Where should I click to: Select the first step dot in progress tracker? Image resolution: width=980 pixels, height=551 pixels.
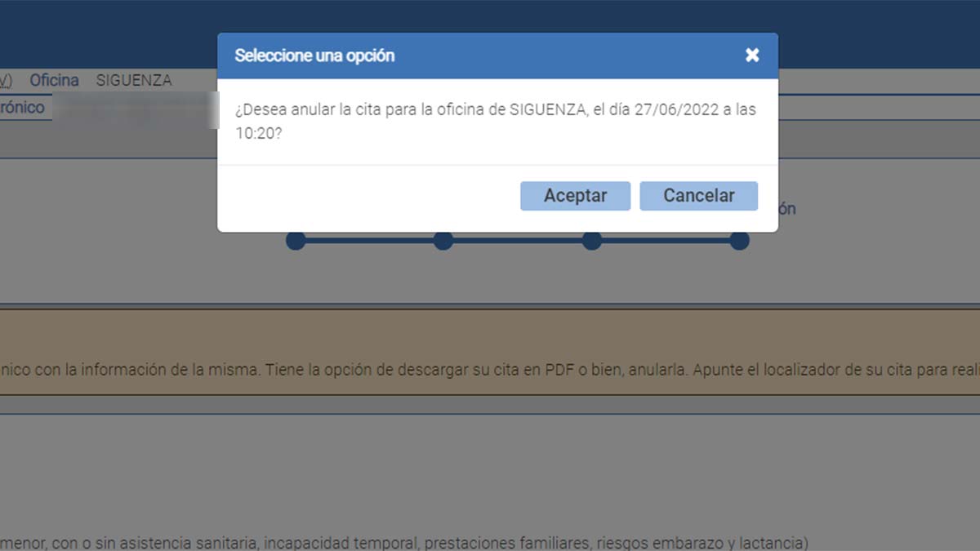(296, 241)
